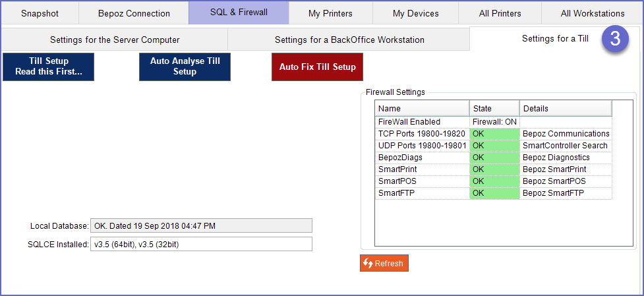Click the purple number 3 badge
Viewport: 644px width, 296px height.
tap(614, 39)
